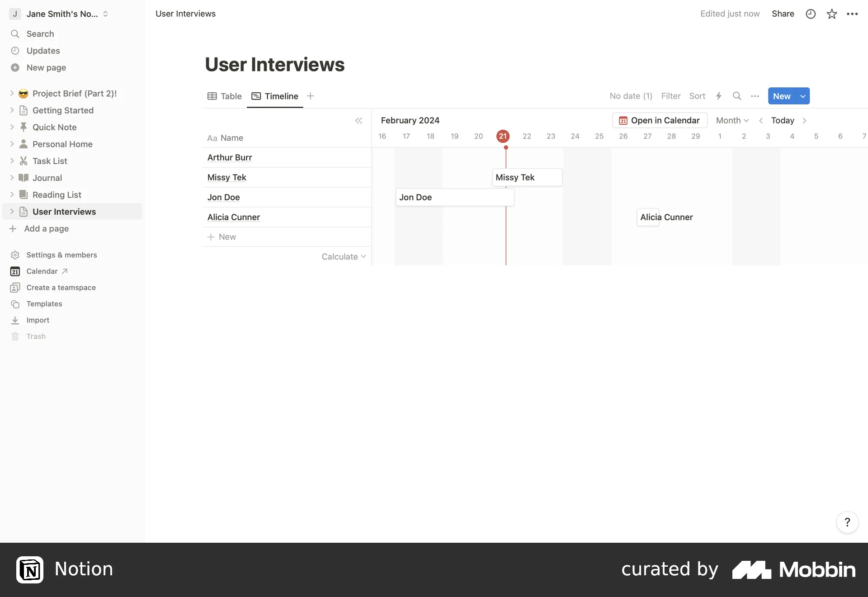Screen dimensions: 868x597
Task: Open the Calculate dropdown
Action: (344, 256)
